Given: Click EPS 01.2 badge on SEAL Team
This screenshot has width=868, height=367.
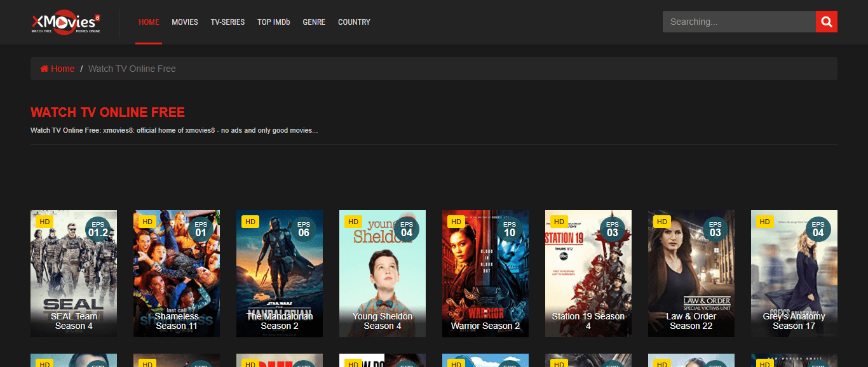Looking at the screenshot, I should click(98, 229).
